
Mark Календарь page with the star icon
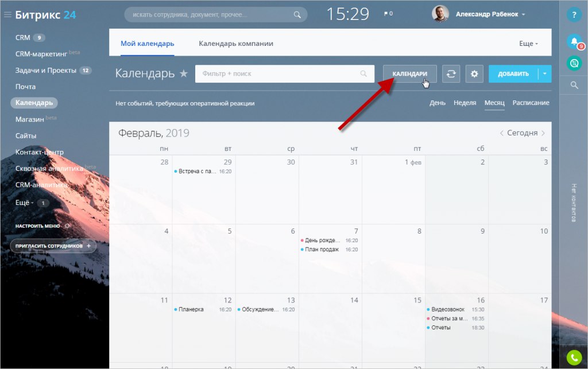pyautogui.click(x=183, y=73)
